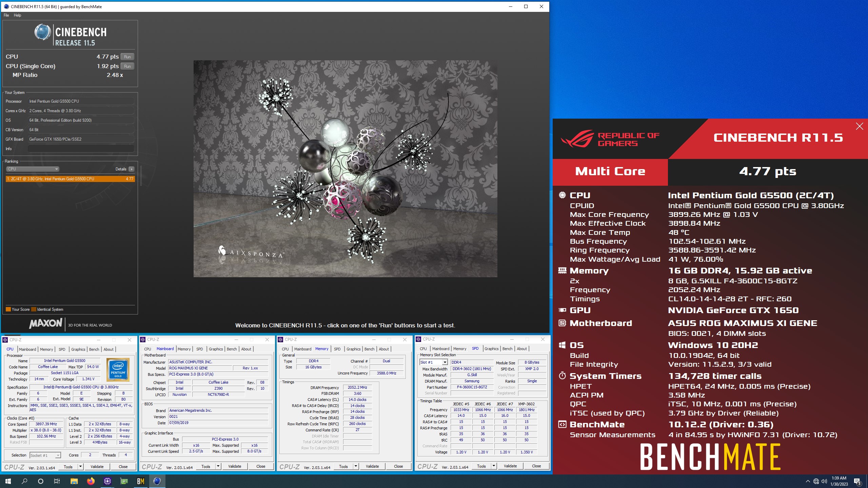This screenshot has height=488, width=868.
Task: Click Validate in the CPU-Z CPU window
Action: point(97,467)
